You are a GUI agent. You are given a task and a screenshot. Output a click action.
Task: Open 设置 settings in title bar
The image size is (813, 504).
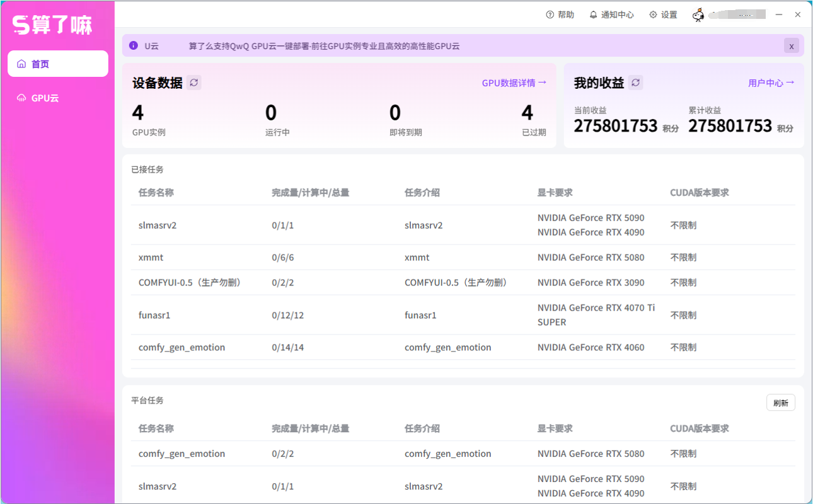(x=663, y=14)
